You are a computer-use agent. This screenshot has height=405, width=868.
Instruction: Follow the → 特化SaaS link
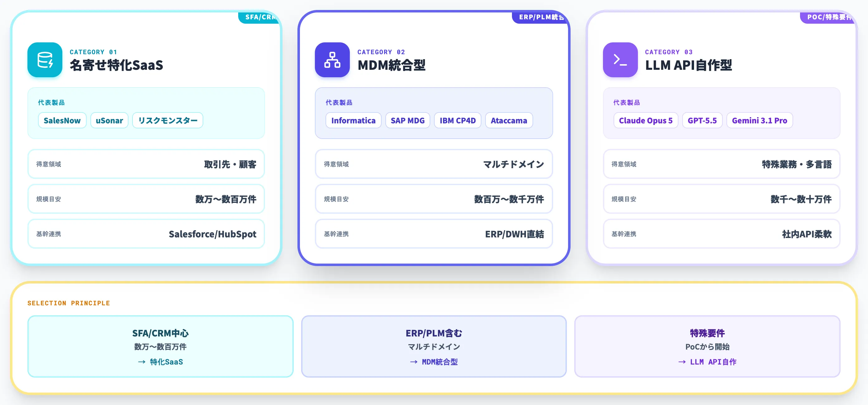coord(160,362)
